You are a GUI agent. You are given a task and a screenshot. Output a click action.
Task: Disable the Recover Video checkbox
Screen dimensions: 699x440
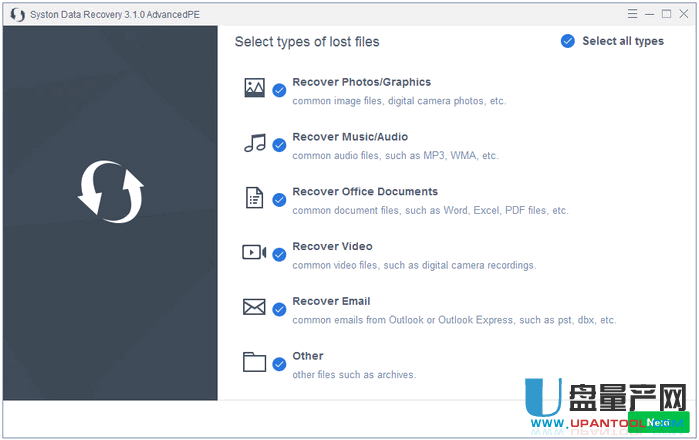click(279, 255)
